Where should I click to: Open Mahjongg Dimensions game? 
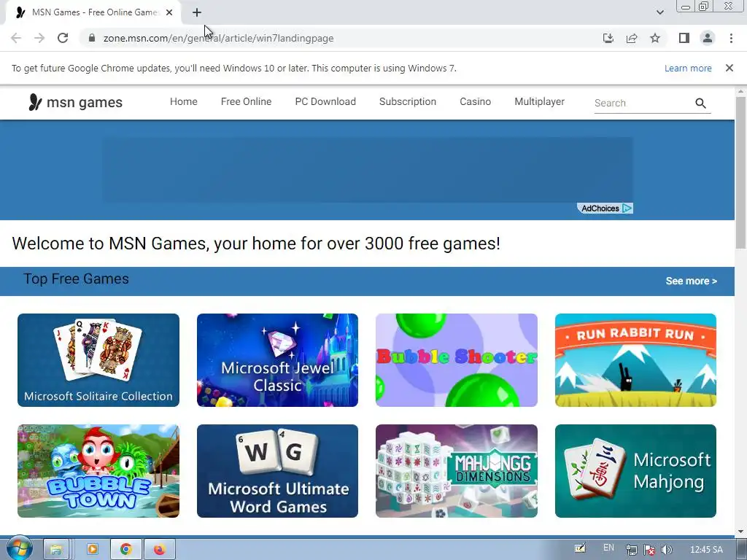[457, 471]
